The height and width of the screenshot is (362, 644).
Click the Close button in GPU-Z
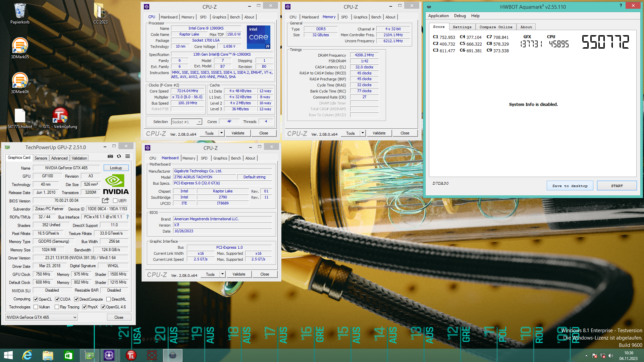click(119, 317)
